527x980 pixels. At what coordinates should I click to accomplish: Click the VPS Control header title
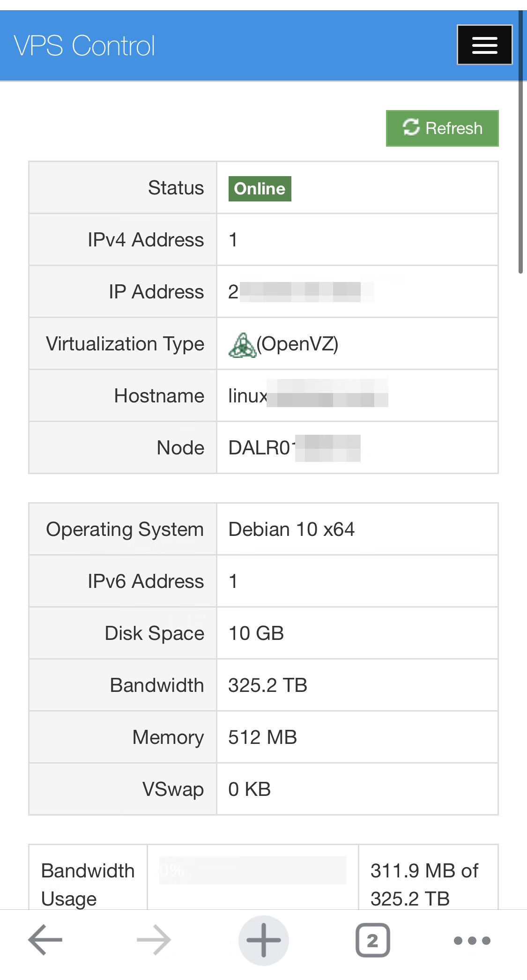click(x=84, y=46)
